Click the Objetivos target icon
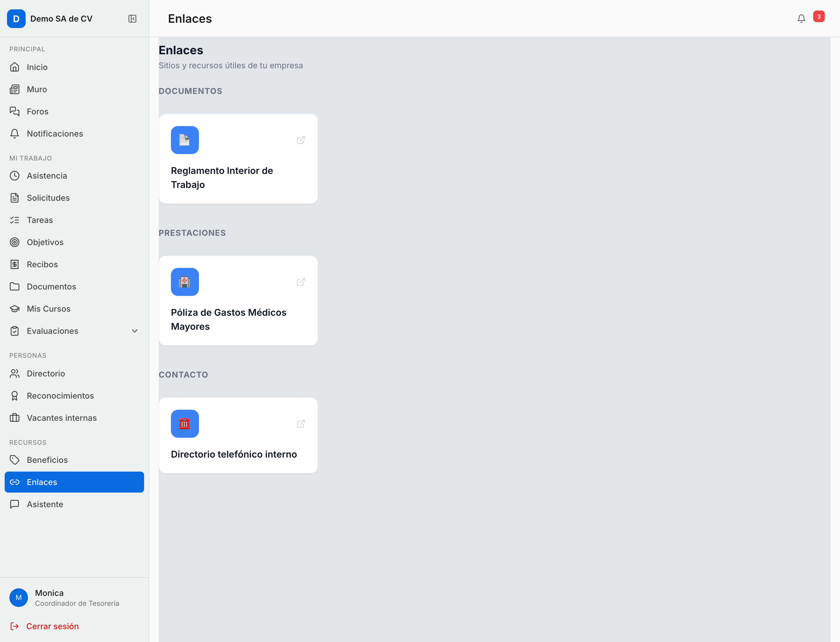 [x=15, y=242]
